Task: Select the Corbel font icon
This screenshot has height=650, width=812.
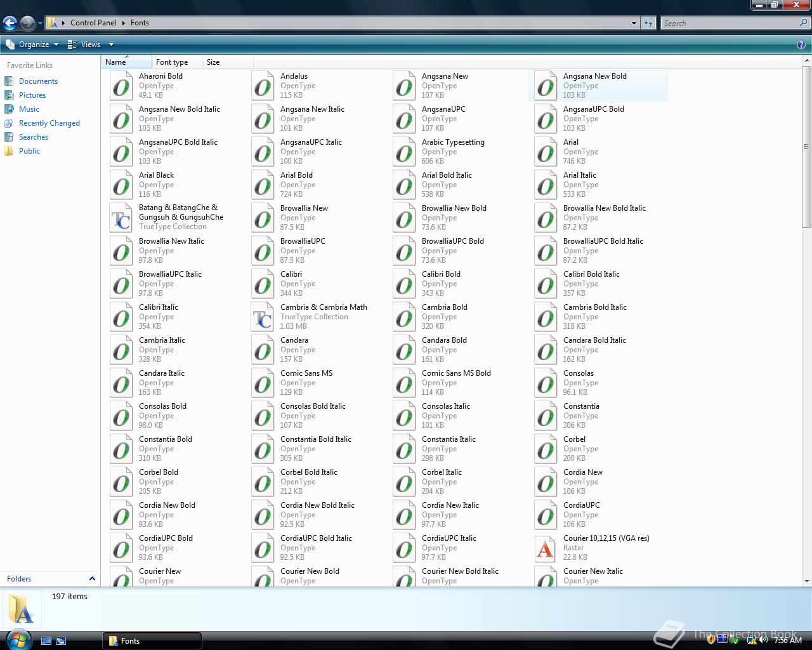Action: click(x=546, y=449)
